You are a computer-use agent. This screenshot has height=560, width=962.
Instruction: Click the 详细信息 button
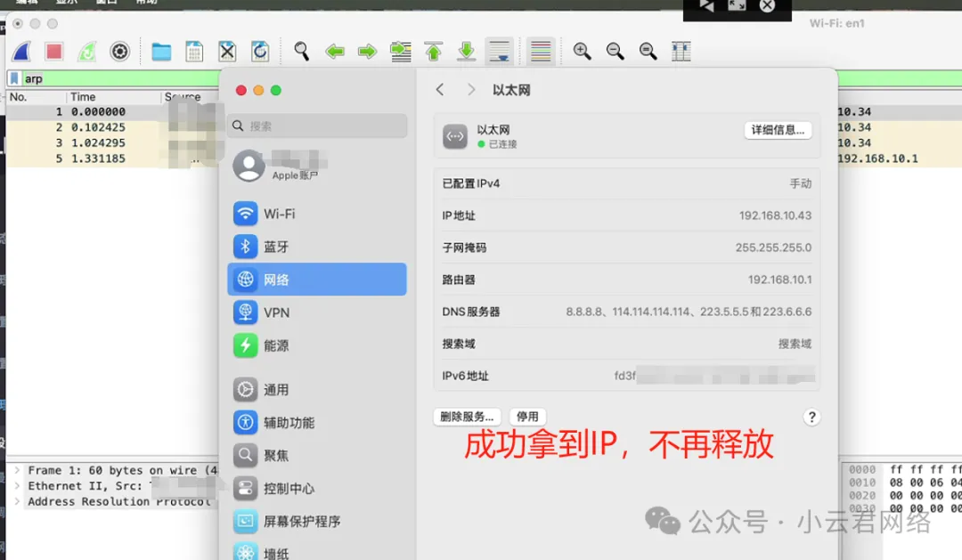pos(778,130)
